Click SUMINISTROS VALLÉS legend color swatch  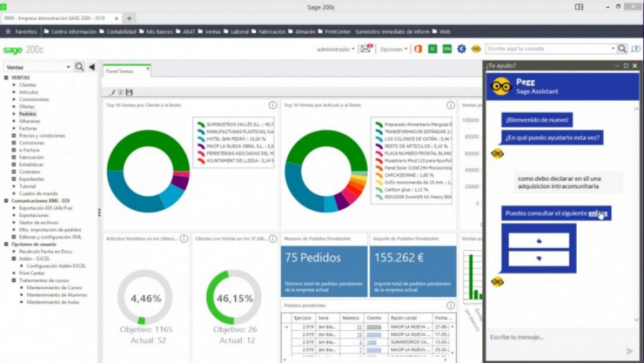201,124
